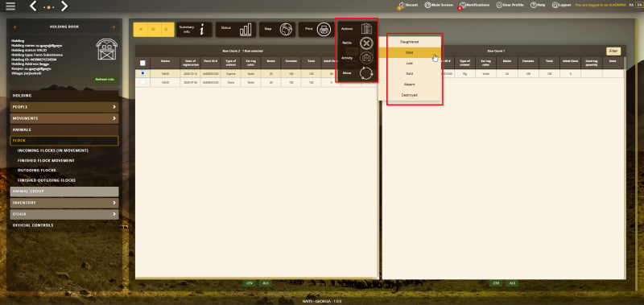This screenshot has height=305, width=644.
Task: Click first yellow view-mode button
Action: [x=141, y=30]
